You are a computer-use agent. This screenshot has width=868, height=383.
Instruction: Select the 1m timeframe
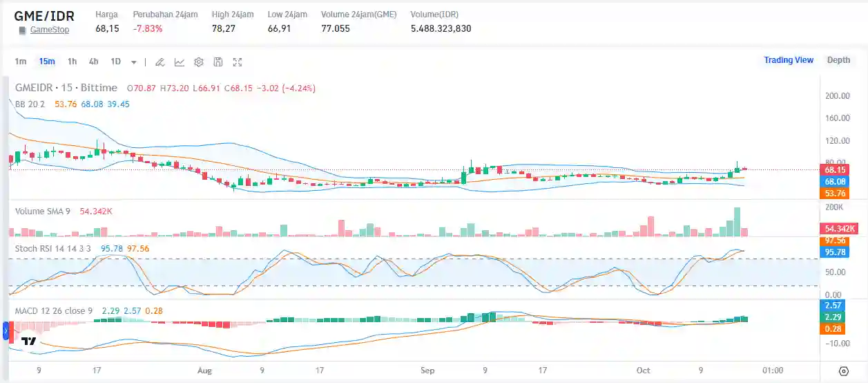click(x=21, y=62)
